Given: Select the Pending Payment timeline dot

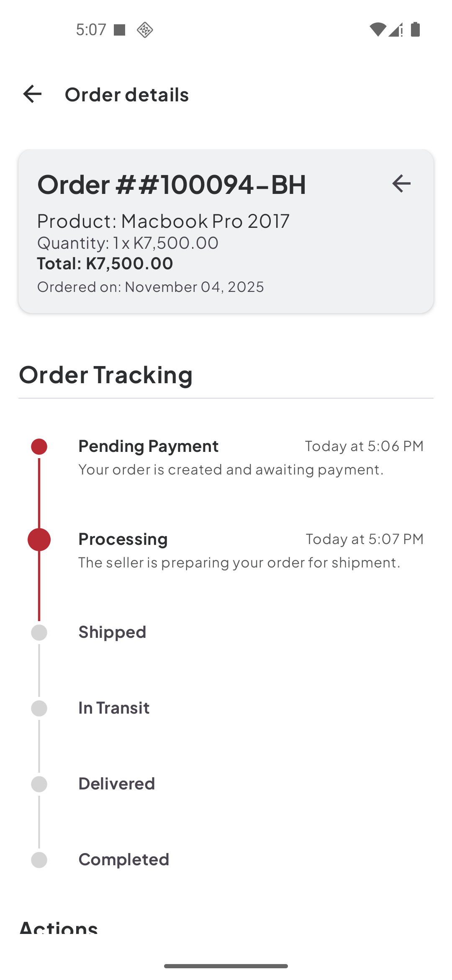Looking at the screenshot, I should click(x=39, y=446).
